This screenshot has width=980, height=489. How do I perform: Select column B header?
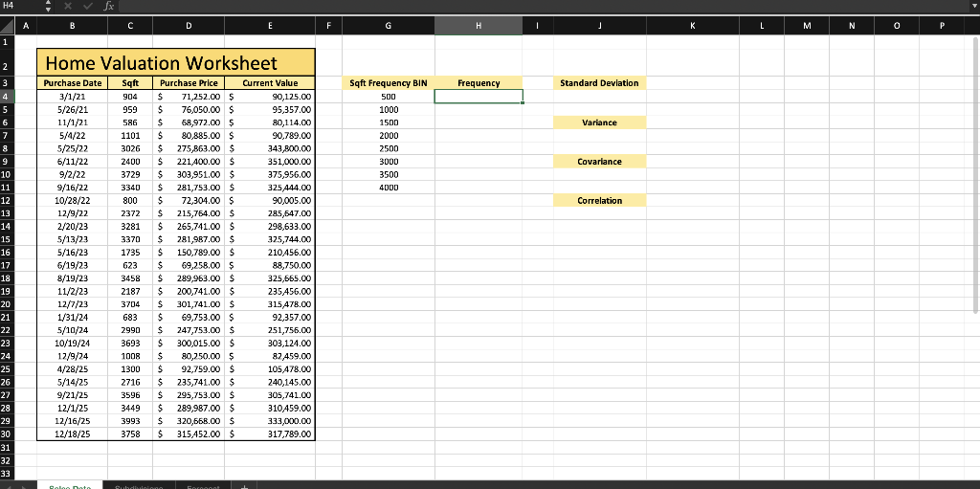tap(73, 26)
